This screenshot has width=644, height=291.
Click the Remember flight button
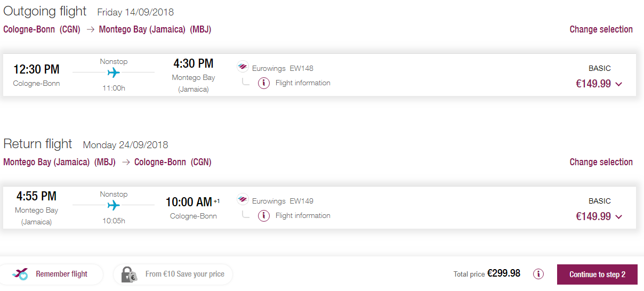point(51,274)
